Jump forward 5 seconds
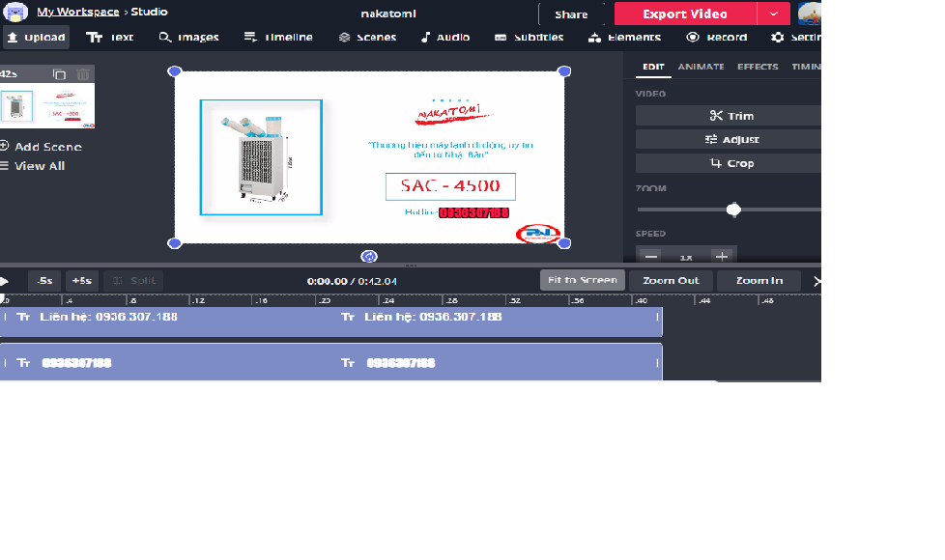The width and height of the screenshot is (945, 560). click(81, 281)
